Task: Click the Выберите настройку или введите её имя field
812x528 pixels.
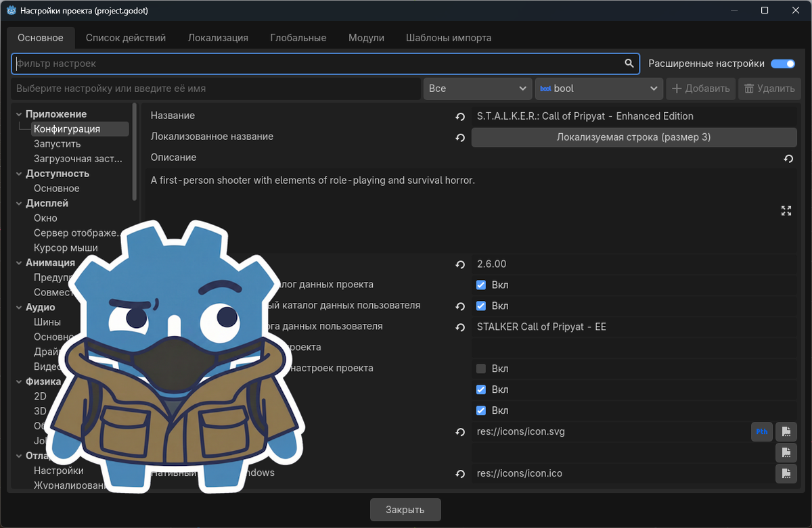Action: pyautogui.click(x=216, y=89)
